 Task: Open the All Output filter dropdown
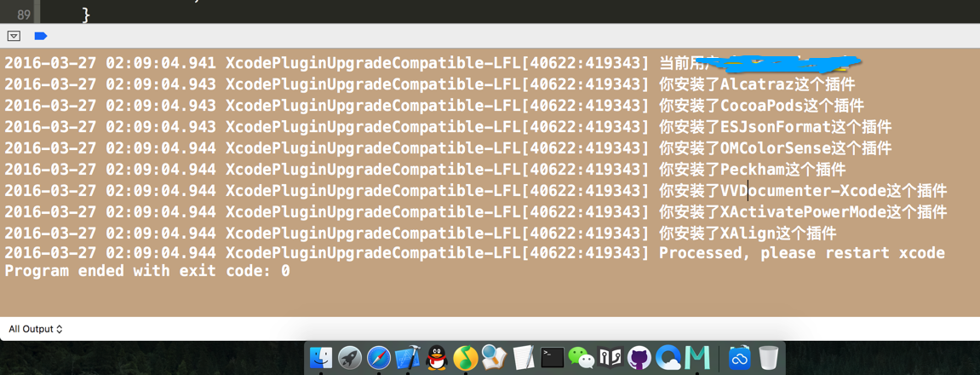(x=36, y=329)
